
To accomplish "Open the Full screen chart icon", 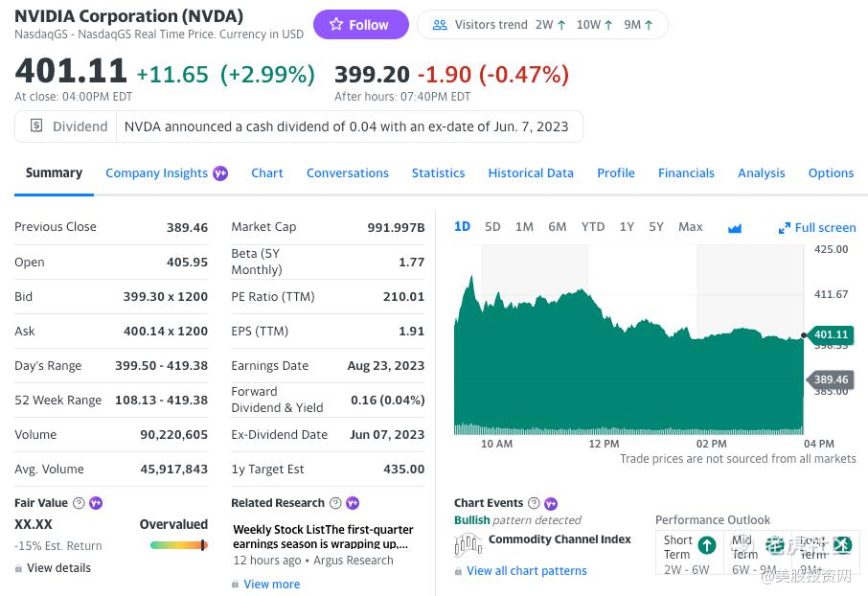I will coord(785,228).
